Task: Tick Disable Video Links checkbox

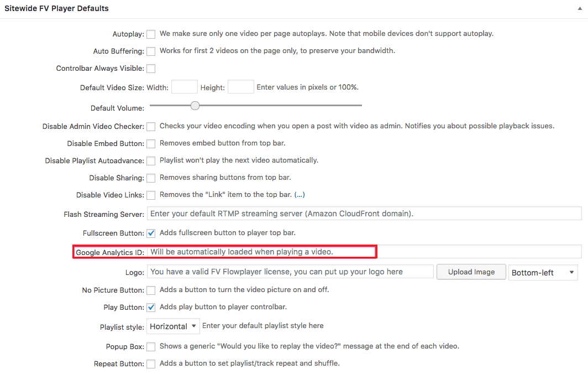Action: click(x=151, y=195)
